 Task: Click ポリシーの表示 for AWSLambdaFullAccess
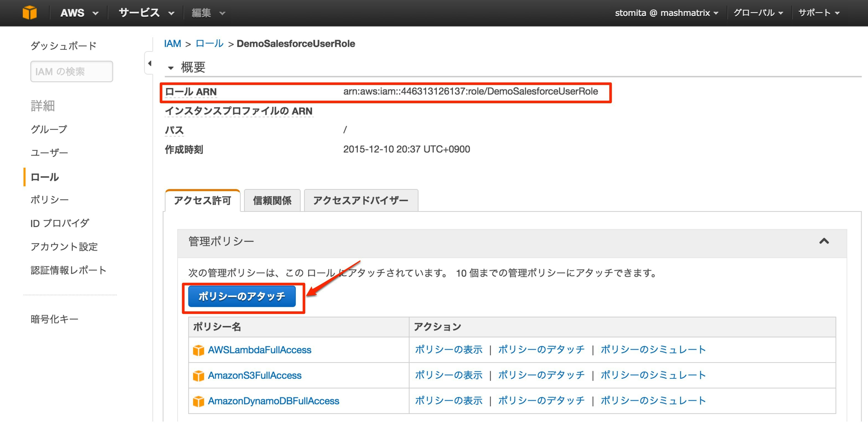pos(448,350)
